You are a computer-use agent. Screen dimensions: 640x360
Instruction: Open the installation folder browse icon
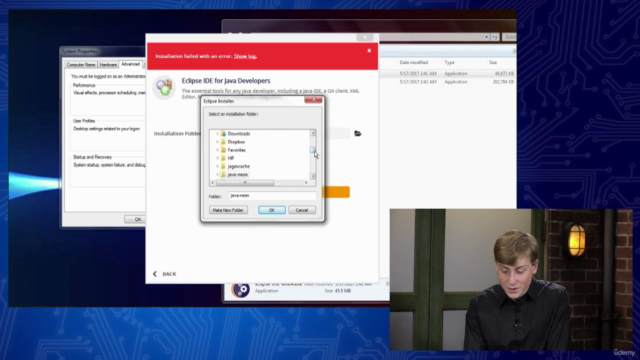[358, 133]
